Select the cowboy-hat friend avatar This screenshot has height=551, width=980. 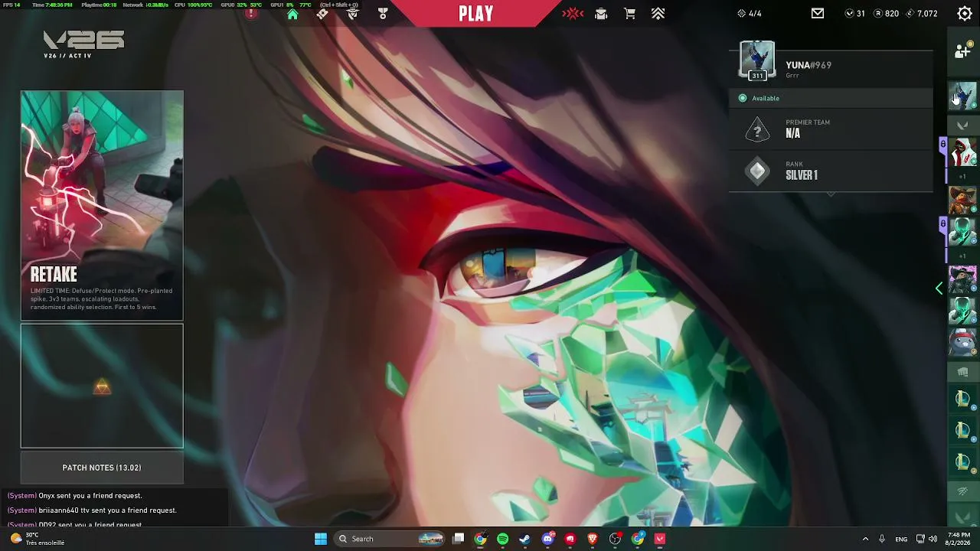click(x=963, y=200)
